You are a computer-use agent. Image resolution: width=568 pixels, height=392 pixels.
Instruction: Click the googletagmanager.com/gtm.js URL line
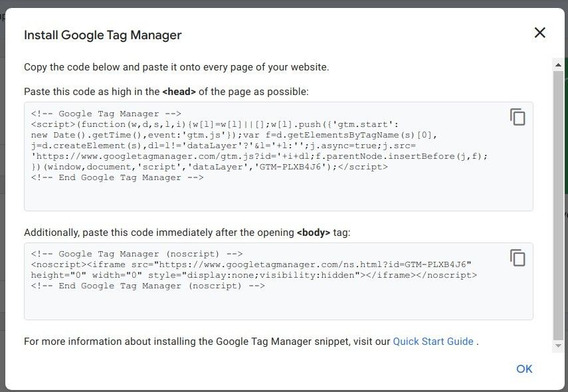click(x=259, y=157)
